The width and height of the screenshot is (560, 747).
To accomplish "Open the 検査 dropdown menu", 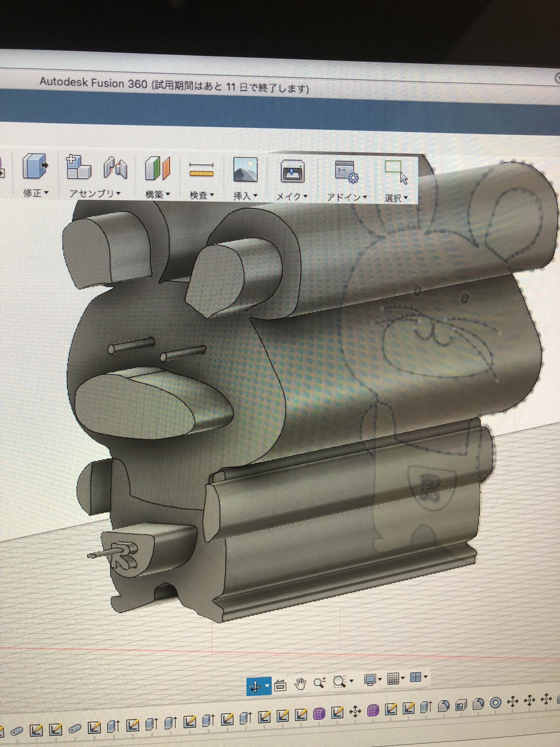I will pyautogui.click(x=202, y=195).
